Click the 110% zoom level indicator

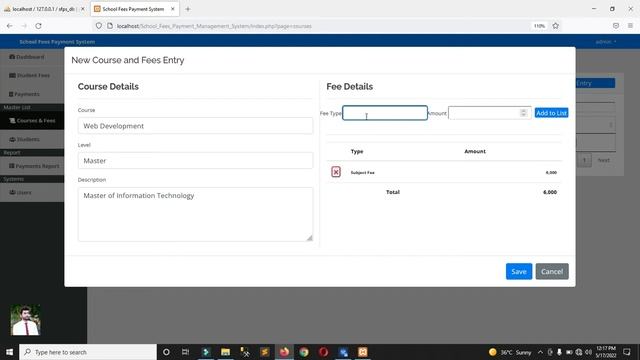click(539, 26)
